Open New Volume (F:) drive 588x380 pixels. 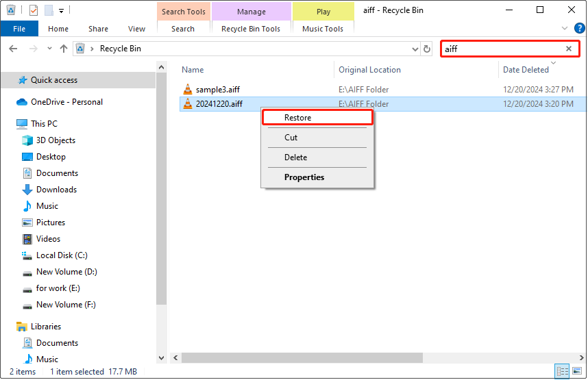66,305
